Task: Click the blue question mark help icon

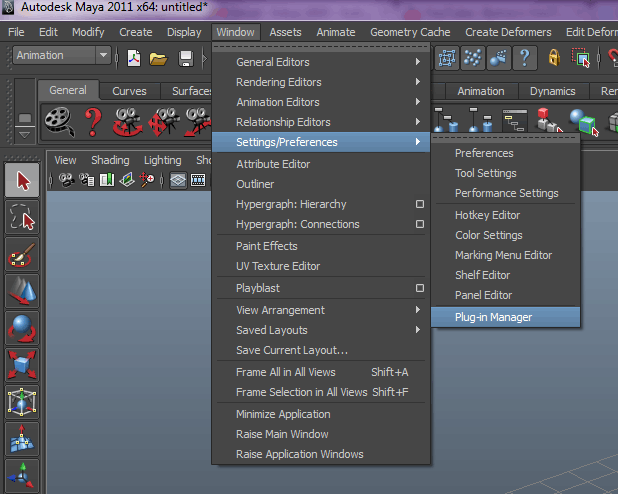Action: (x=525, y=58)
